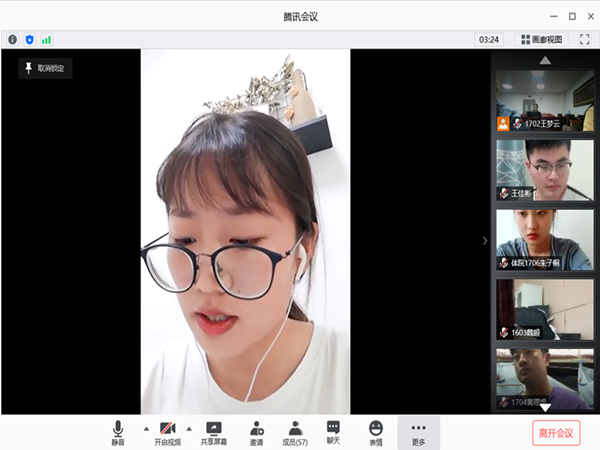Select the 1702王梦云 participant thumbnail
Image resolution: width=600 pixels, height=450 pixels.
pyautogui.click(x=545, y=100)
